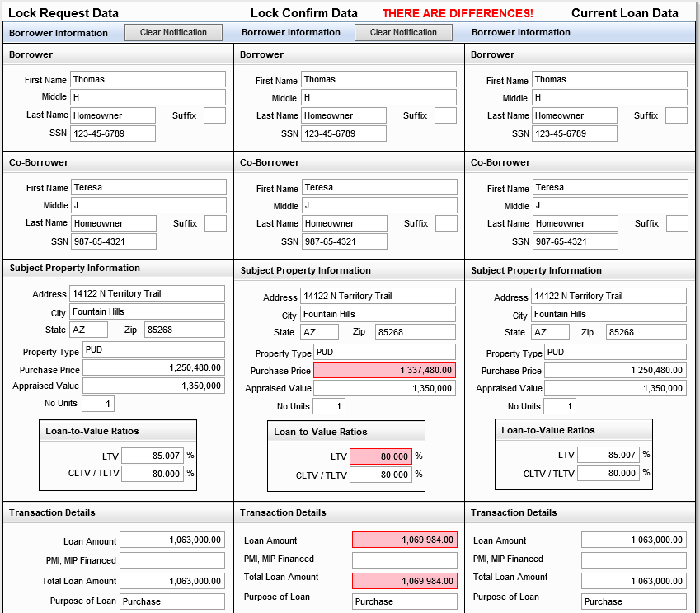Select Zip 85268 field in Lock Request Data
The image size is (700, 613).
click(x=185, y=330)
